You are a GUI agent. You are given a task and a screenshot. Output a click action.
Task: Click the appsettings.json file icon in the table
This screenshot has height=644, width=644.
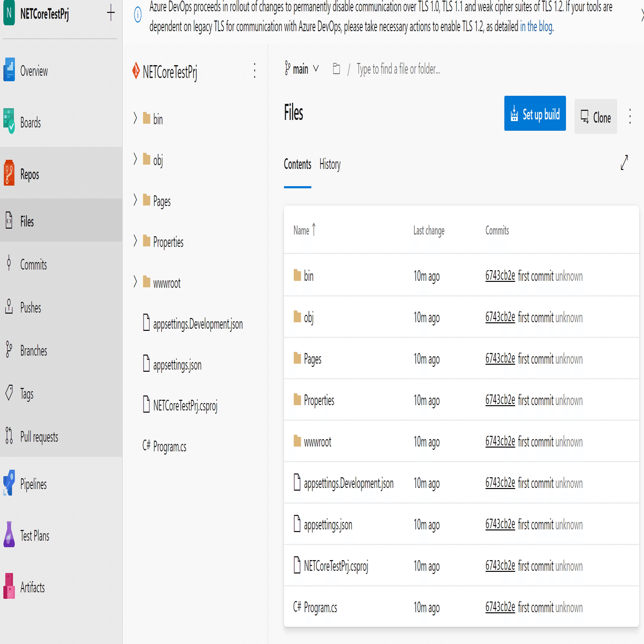(298, 523)
